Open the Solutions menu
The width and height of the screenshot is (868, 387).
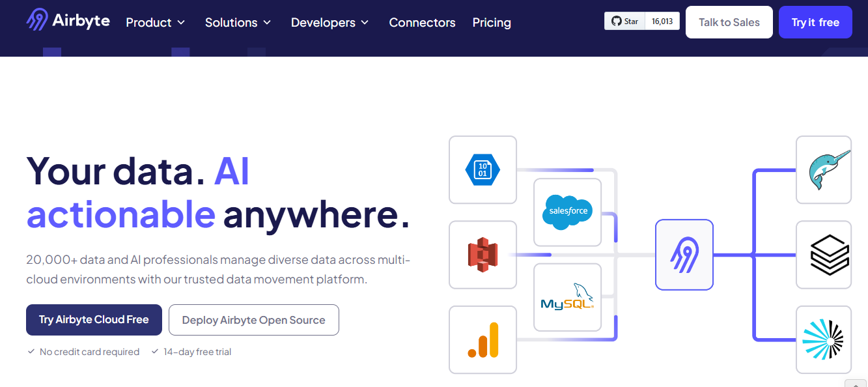(x=238, y=22)
